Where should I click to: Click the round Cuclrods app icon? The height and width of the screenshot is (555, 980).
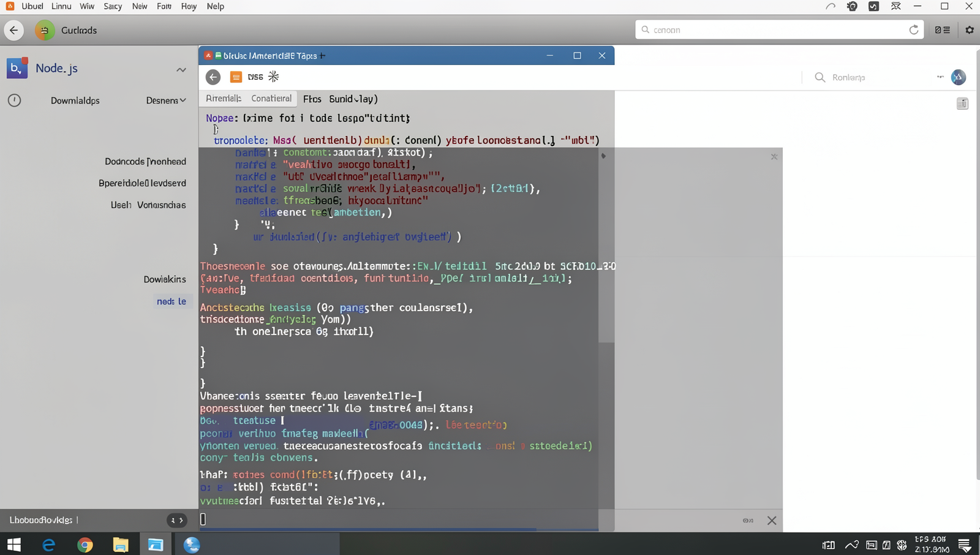click(x=45, y=30)
